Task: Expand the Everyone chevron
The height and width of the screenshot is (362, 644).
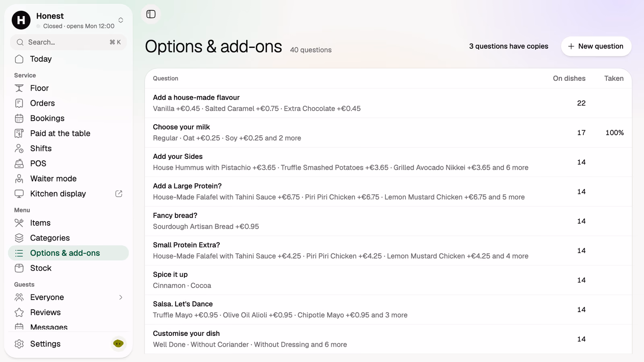Action: pyautogui.click(x=121, y=297)
